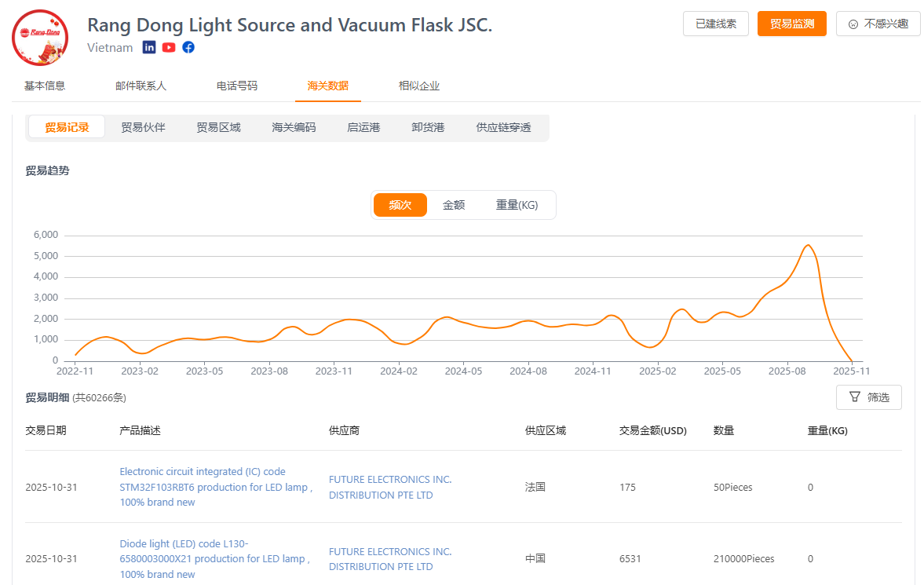Switch chart to 金额
Screen dimensions: 924x585
(454, 205)
